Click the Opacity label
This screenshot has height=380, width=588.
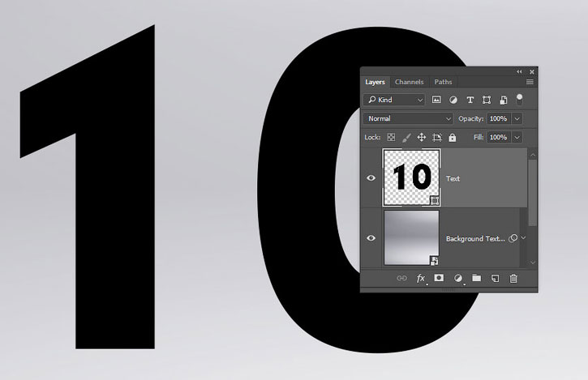470,119
